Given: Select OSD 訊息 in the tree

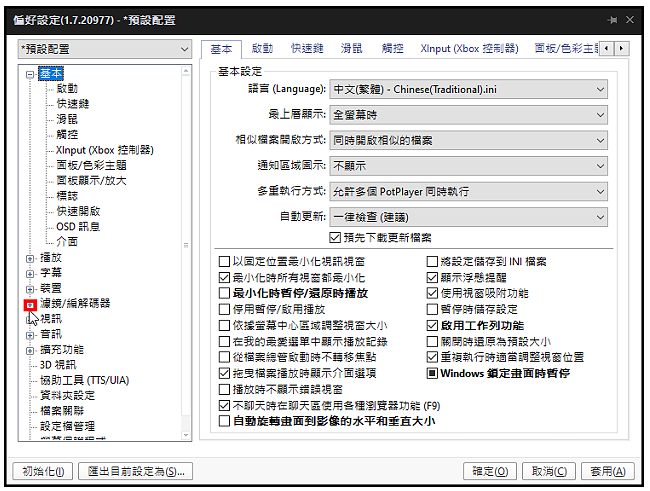Looking at the screenshot, I should point(78,226).
